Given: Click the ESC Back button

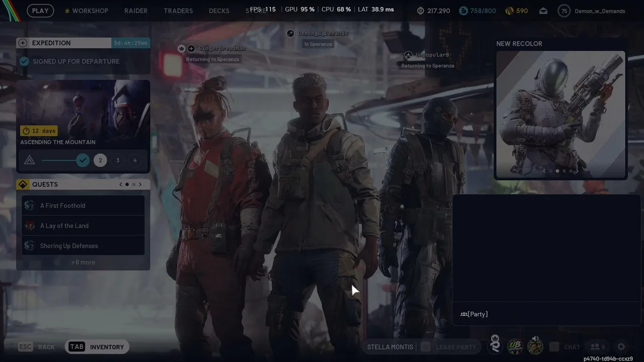Looking at the screenshot, I should tap(36, 347).
